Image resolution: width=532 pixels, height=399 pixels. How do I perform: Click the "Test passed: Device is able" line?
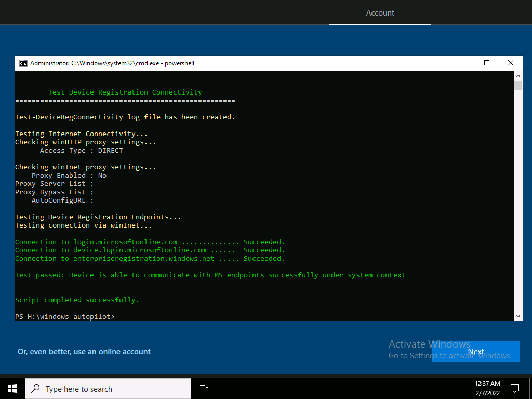point(210,275)
